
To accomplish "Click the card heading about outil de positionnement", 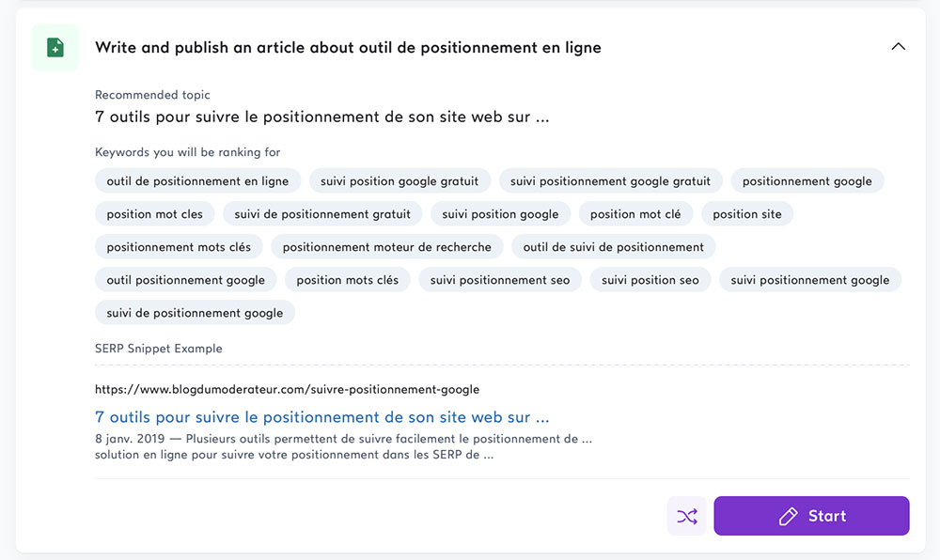I will [348, 47].
